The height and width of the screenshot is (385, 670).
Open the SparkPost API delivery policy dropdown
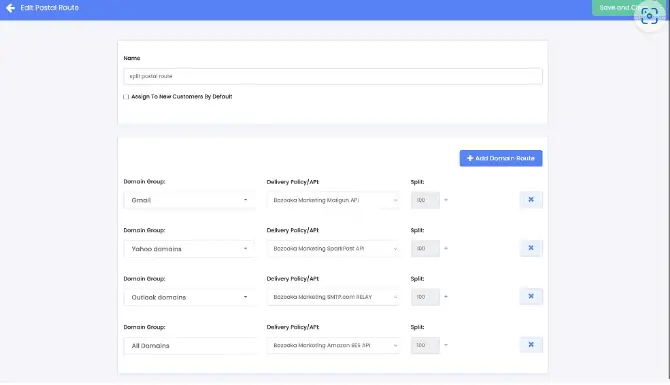click(x=333, y=248)
